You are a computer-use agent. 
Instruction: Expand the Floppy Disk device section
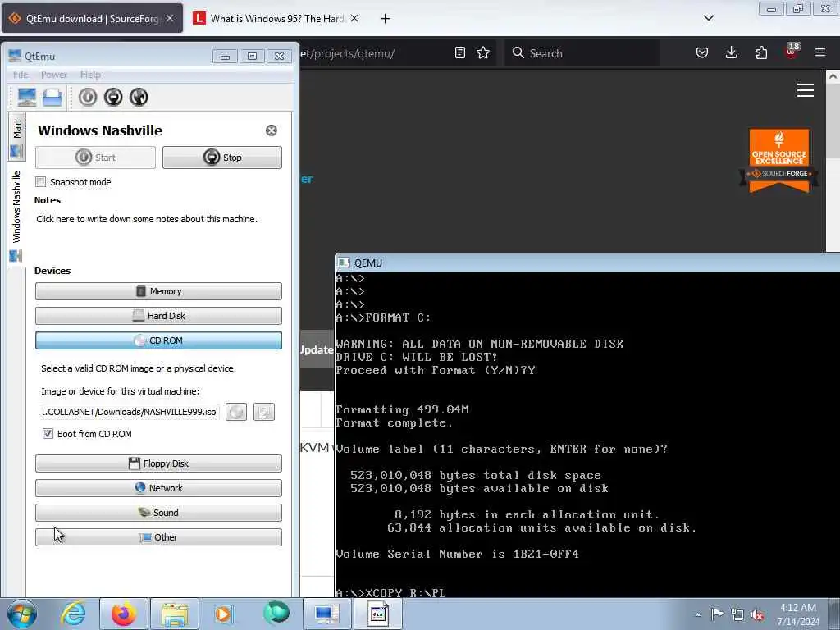coord(158,463)
